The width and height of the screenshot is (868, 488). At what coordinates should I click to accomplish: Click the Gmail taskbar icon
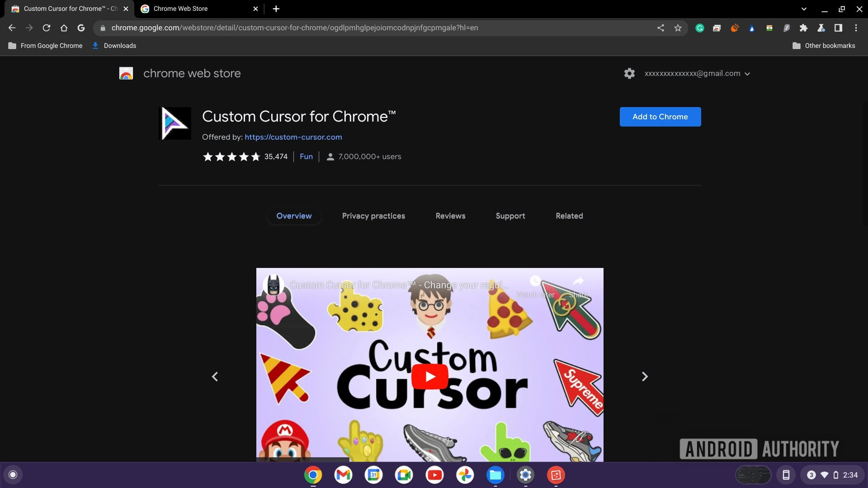(x=344, y=475)
